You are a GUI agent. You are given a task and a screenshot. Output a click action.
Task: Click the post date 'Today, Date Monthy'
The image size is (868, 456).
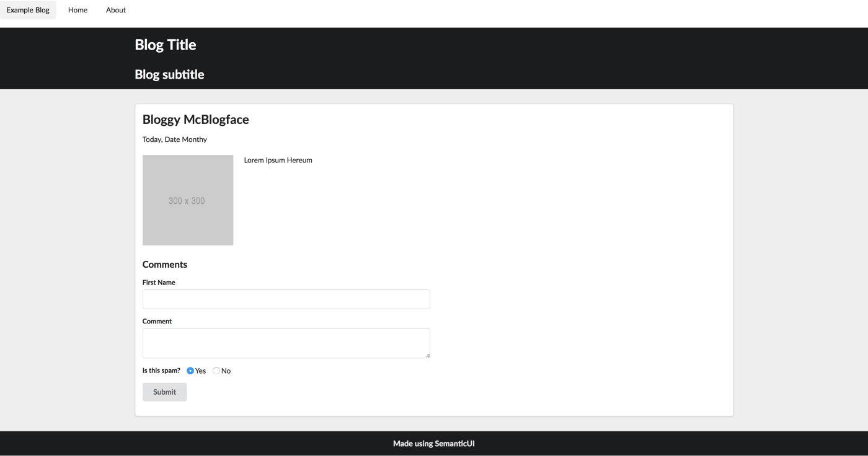click(175, 139)
